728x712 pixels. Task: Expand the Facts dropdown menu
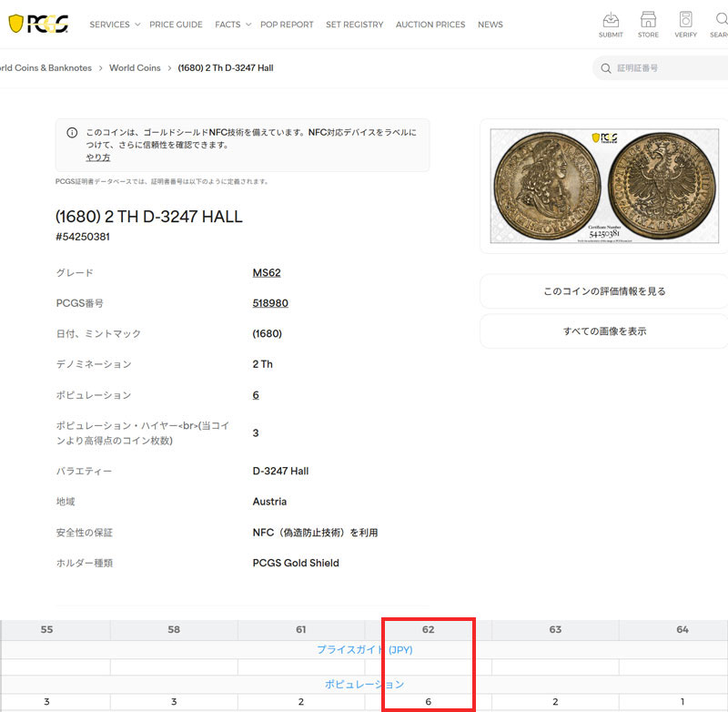[233, 25]
